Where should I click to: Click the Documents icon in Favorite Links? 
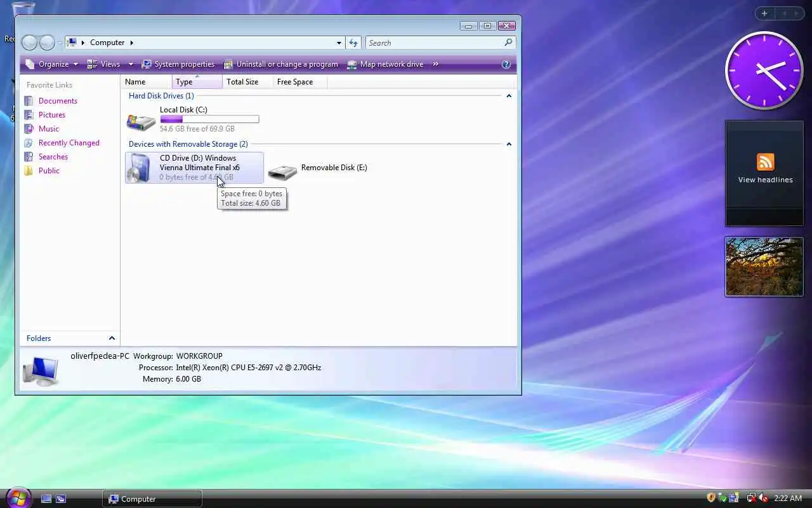click(x=29, y=101)
